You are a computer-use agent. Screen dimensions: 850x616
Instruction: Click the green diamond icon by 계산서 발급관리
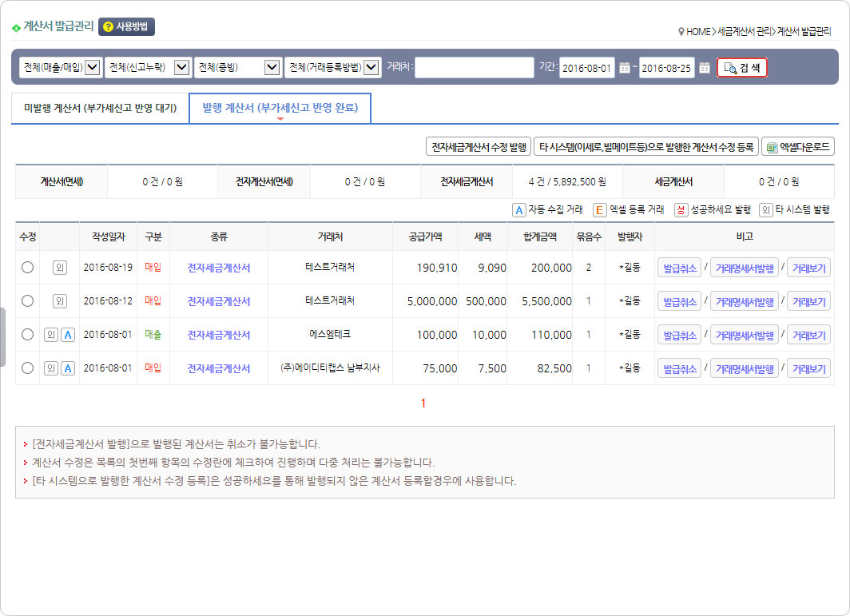coord(16,28)
